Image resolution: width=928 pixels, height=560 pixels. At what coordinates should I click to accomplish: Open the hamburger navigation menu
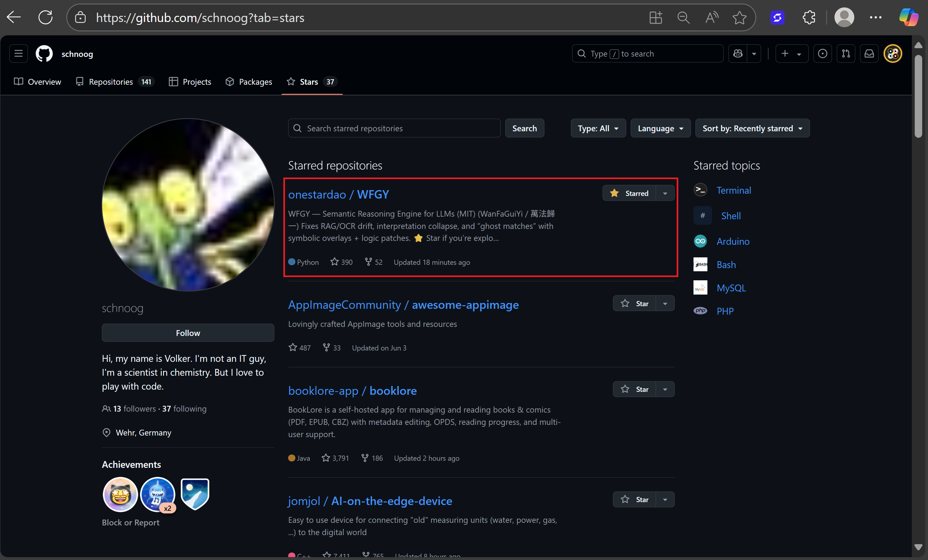[18, 54]
